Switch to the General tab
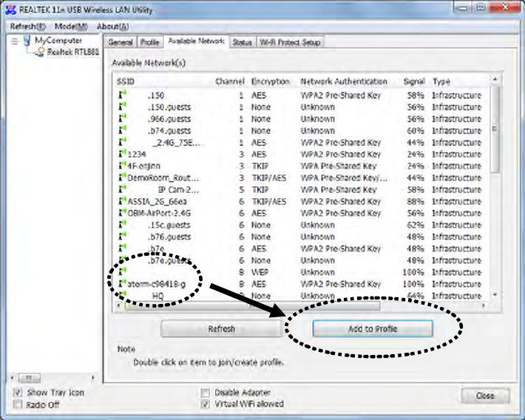 pos(121,43)
